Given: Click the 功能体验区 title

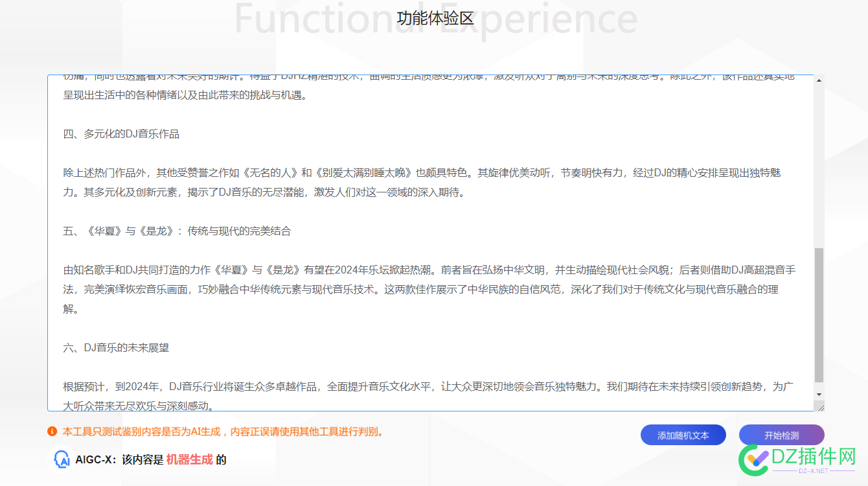Looking at the screenshot, I should pos(435,18).
